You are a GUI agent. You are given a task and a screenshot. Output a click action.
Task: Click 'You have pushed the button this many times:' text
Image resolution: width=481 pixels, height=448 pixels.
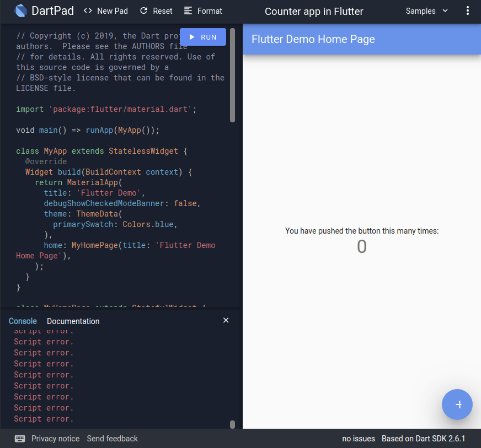362,231
